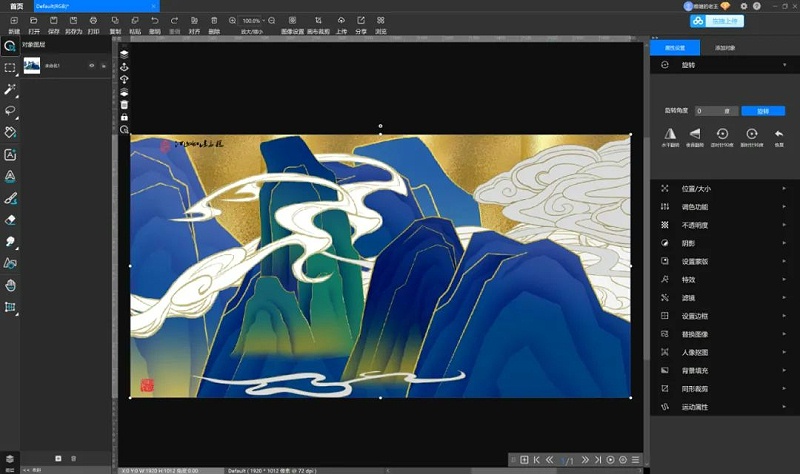Screen dimensions: 800x474
Task: Click the Print (打印) toolbar icon
Action: [x=93, y=20]
